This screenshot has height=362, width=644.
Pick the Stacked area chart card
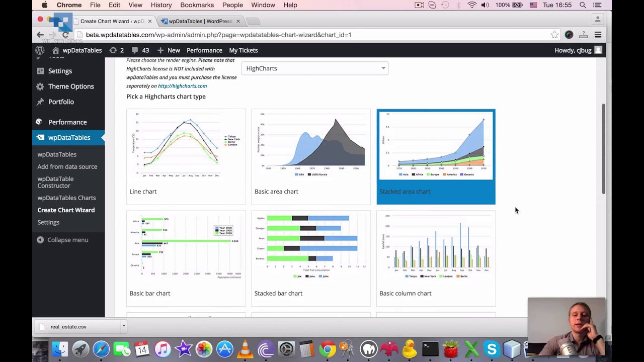pyautogui.click(x=436, y=157)
